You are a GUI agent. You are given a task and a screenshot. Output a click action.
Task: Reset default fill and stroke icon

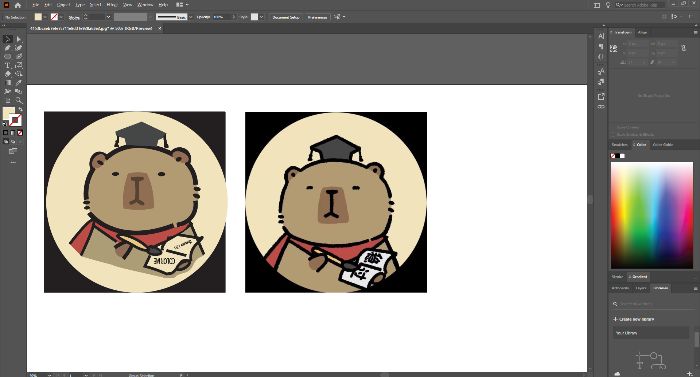click(5, 123)
